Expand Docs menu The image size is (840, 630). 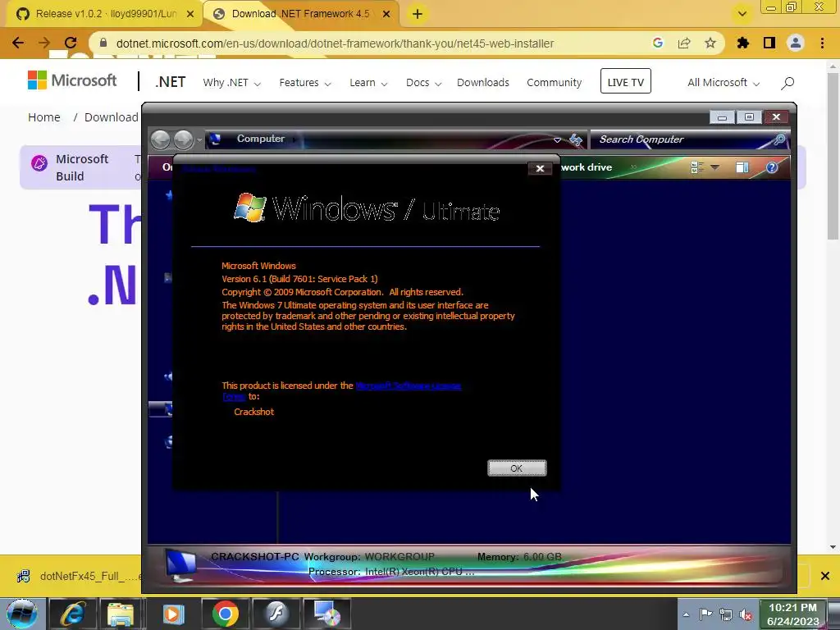pyautogui.click(x=423, y=83)
